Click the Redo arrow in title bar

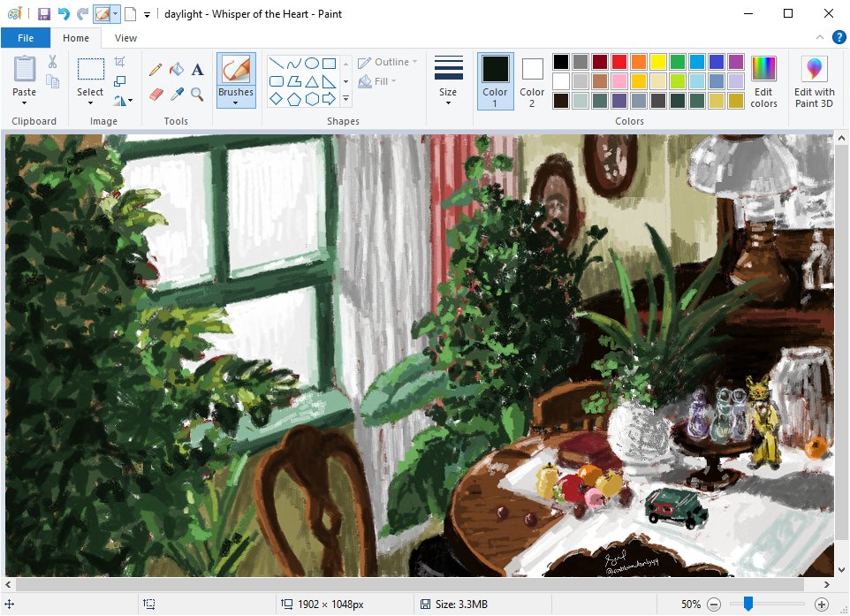(x=82, y=13)
